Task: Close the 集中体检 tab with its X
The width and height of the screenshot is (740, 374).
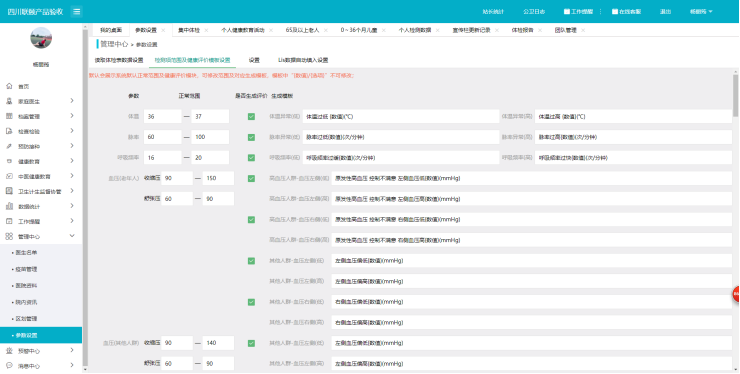Action: [x=206, y=30]
